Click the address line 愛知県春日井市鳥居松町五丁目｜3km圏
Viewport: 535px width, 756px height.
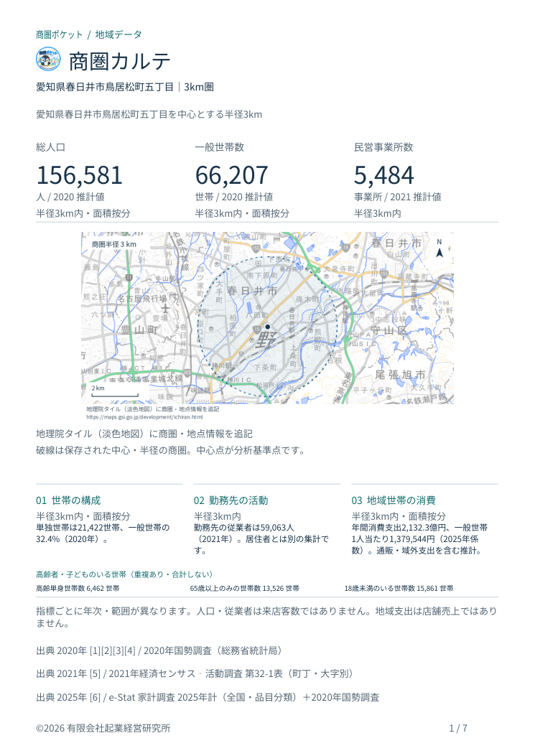(125, 88)
